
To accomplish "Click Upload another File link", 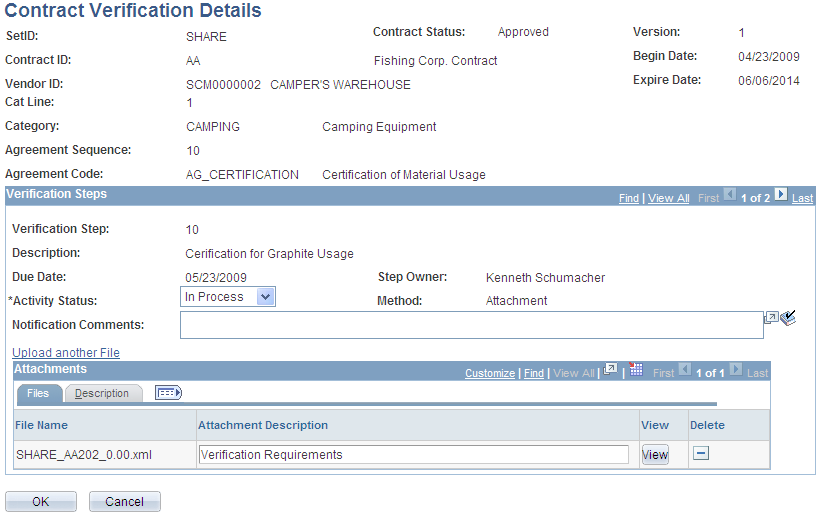I will pyautogui.click(x=66, y=353).
